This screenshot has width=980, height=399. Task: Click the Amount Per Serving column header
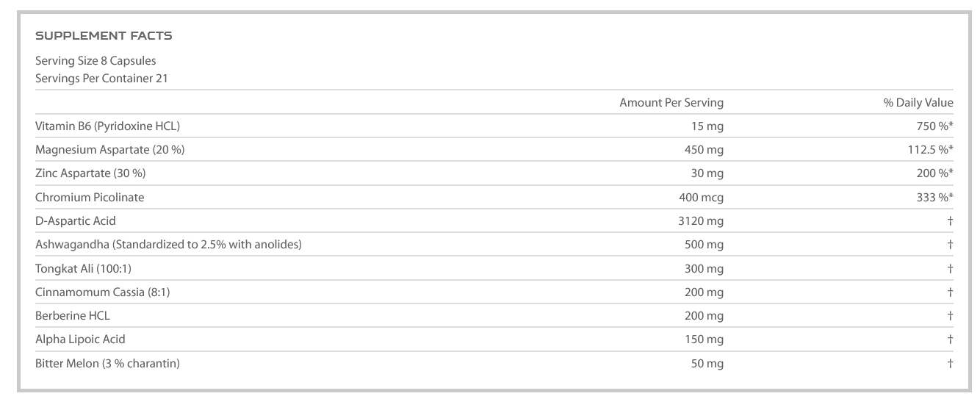671,102
